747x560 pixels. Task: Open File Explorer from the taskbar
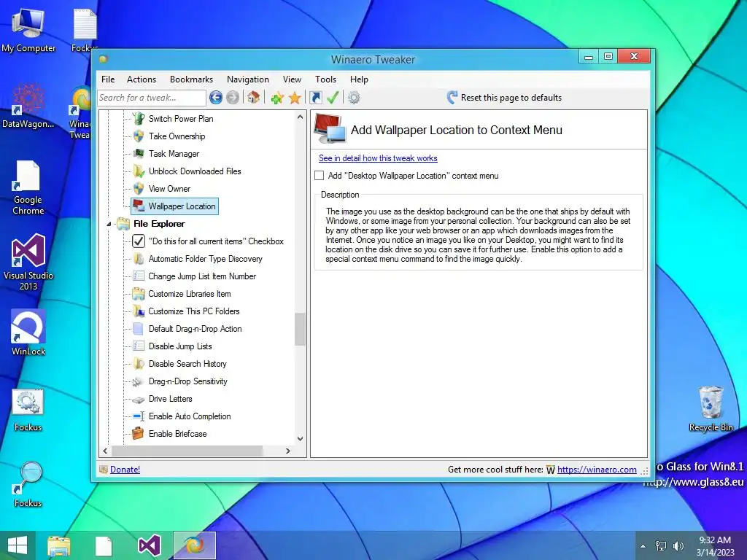[58, 545]
